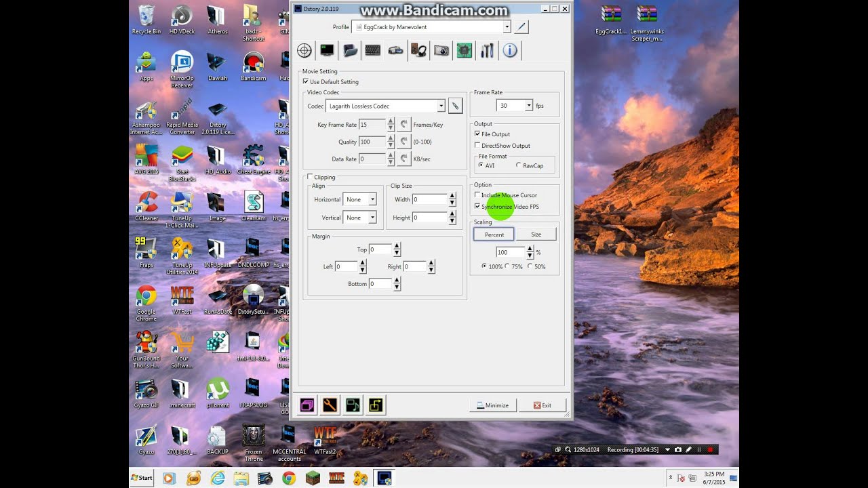Open the Movie camcorder tab in Dxtory

click(395, 50)
